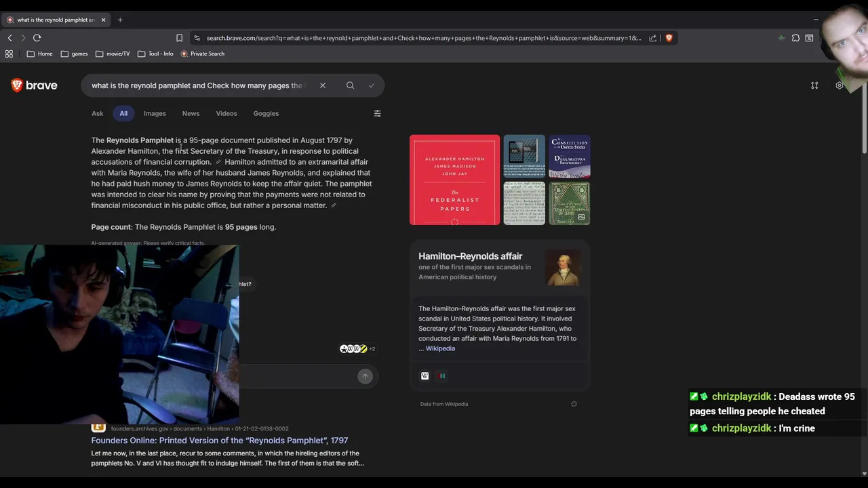Click the search query input field
This screenshot has width=868, height=488.
pos(200,85)
